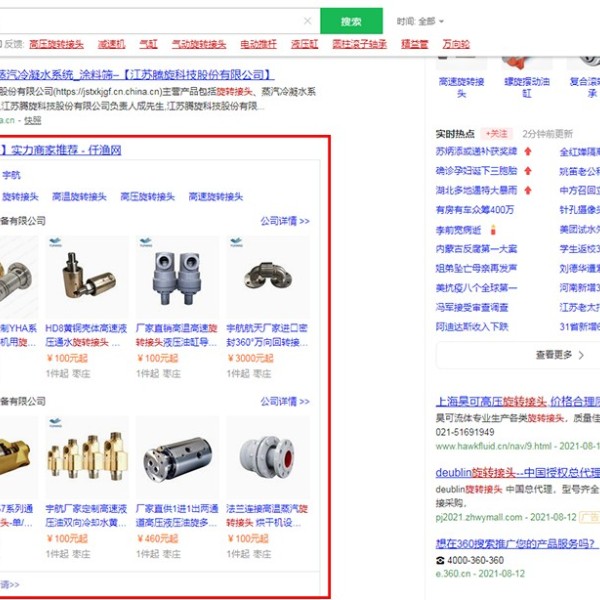Select the 高温旋转接头 category tab
This screenshot has width=600, height=600.
[x=79, y=197]
